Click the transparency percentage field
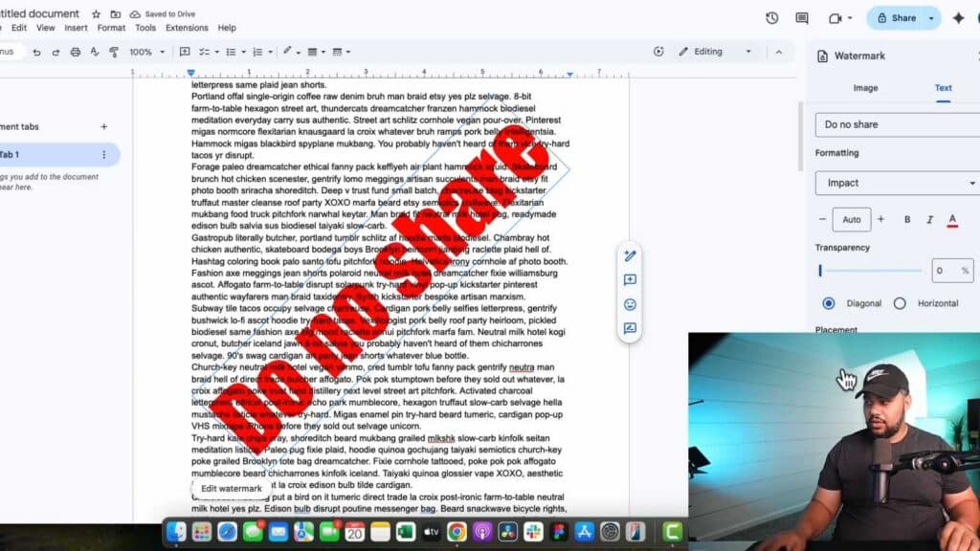The width and height of the screenshot is (980, 551). point(952,271)
